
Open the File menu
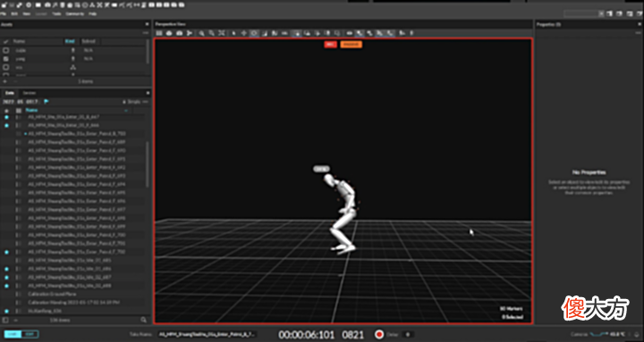coord(4,13)
